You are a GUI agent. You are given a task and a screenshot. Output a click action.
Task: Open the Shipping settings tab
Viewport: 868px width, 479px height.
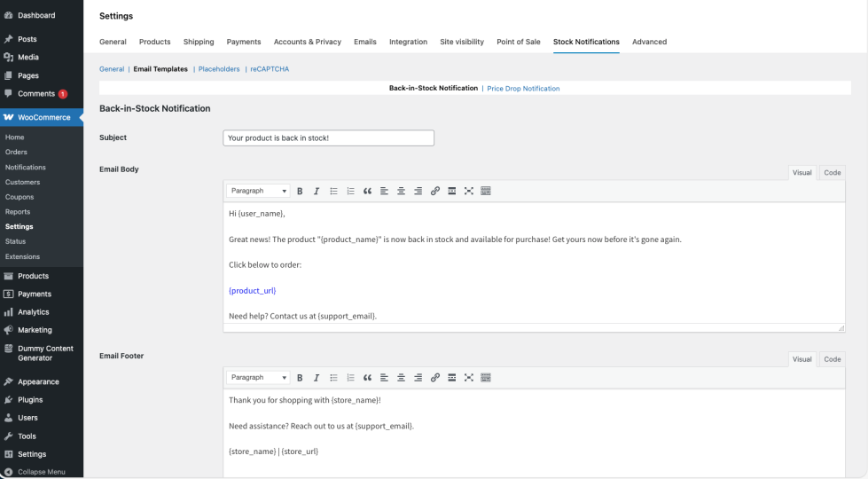coord(199,42)
